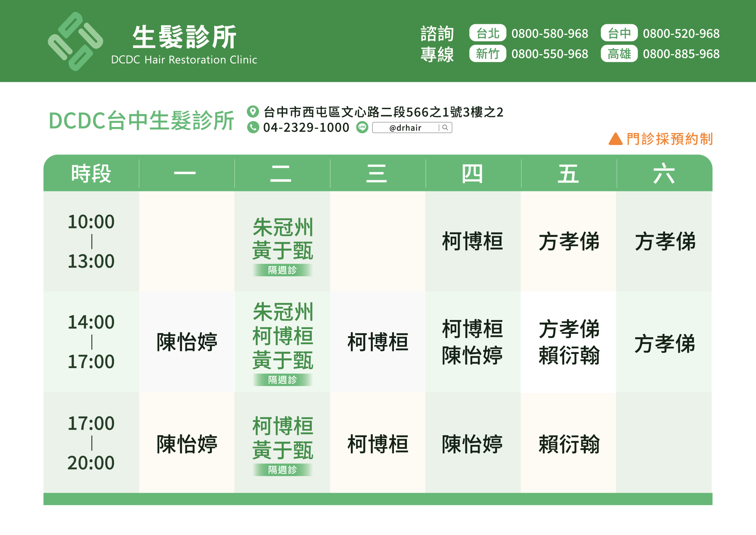Click the LINE app icon

tap(362, 127)
